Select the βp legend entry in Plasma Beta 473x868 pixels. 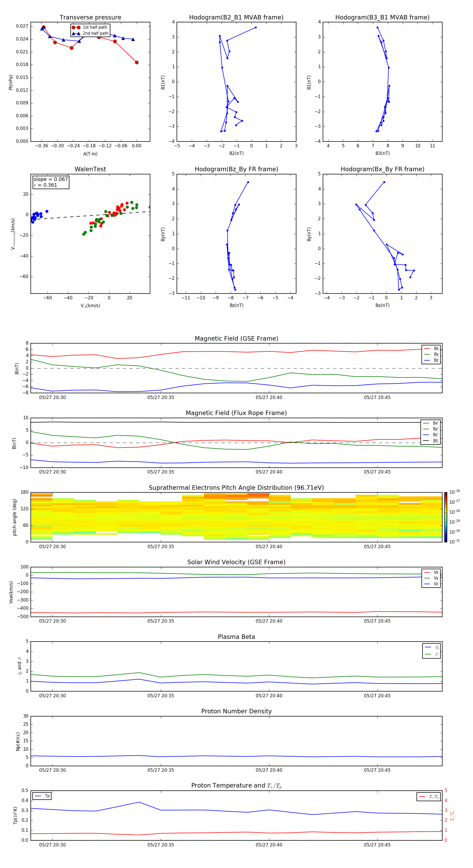[x=431, y=647]
